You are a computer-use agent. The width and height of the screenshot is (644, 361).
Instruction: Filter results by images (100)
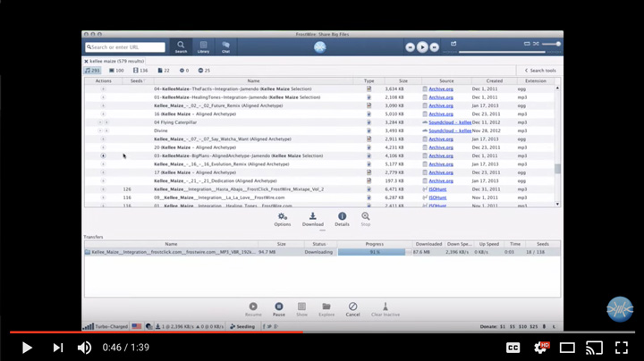point(116,71)
